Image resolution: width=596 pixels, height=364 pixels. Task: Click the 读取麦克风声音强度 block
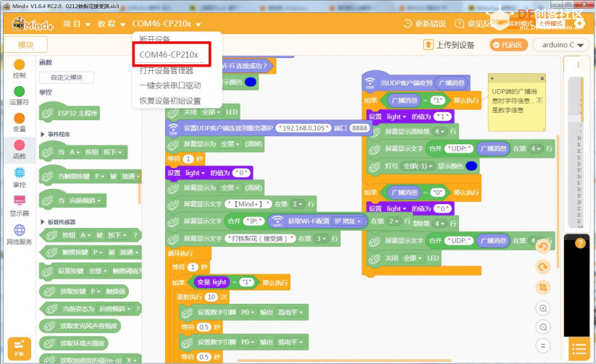click(80, 326)
